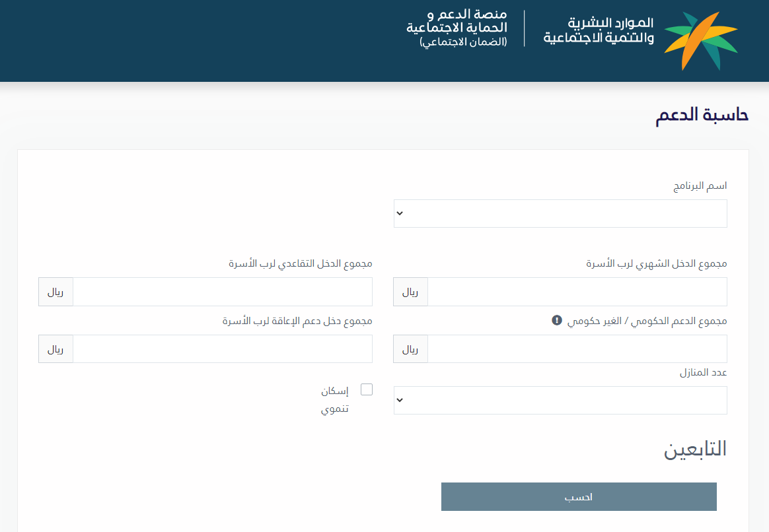
Task: Click the ريال tag on retirement income field
Action: 55,292
